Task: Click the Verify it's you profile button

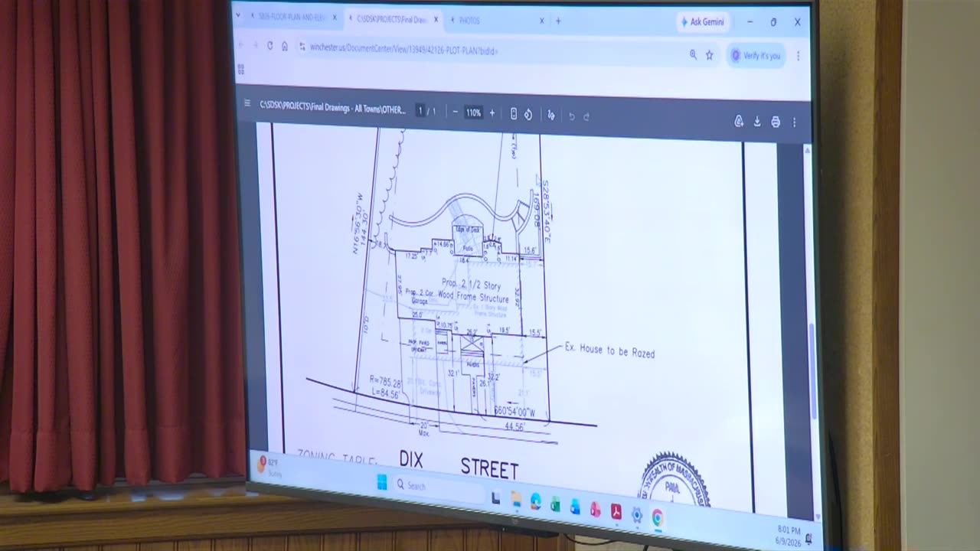Action: pos(756,56)
